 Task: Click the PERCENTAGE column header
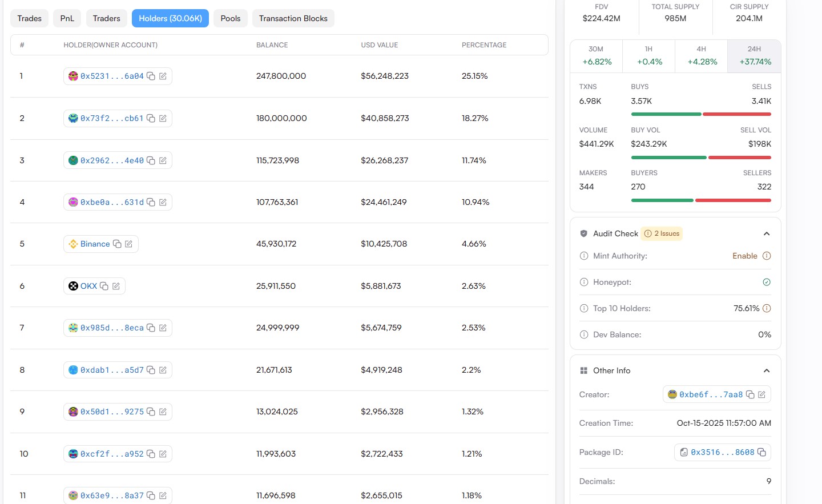click(484, 45)
